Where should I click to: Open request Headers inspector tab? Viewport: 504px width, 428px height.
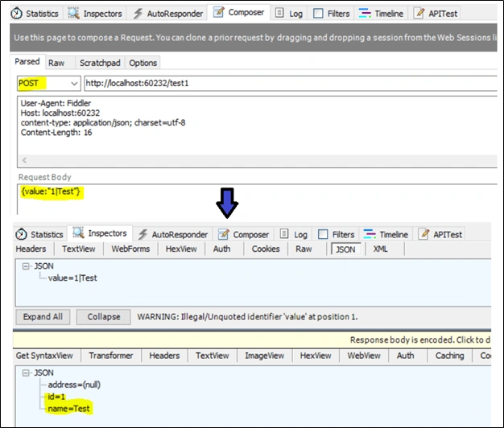(31, 249)
